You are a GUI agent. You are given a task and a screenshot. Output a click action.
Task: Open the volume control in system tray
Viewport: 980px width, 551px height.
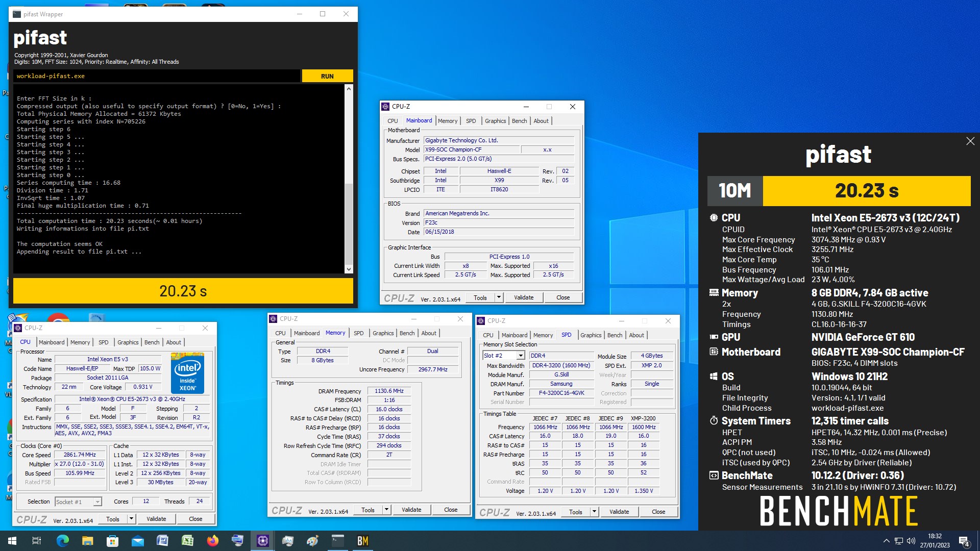(x=911, y=541)
